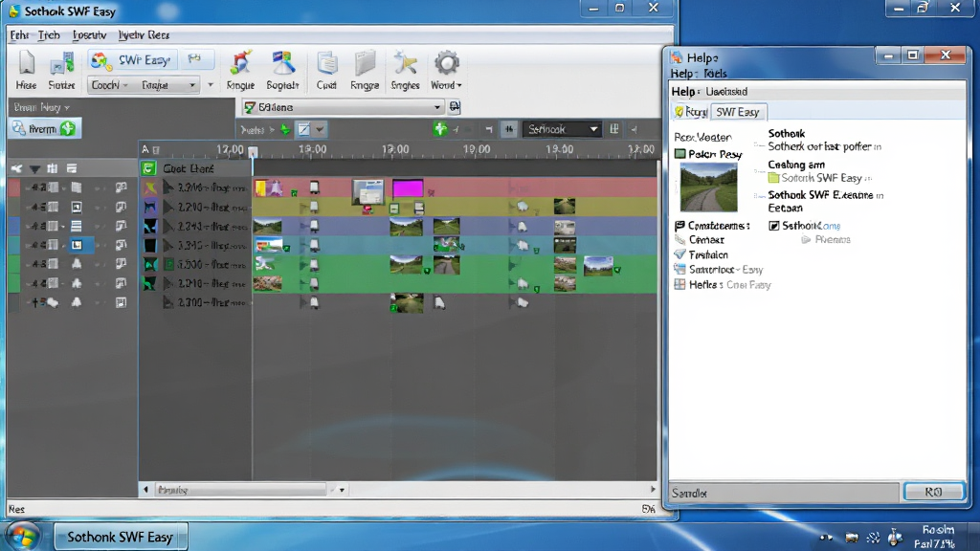Toggle the "SothonkCome" checkbox in the Help window

coord(773,226)
